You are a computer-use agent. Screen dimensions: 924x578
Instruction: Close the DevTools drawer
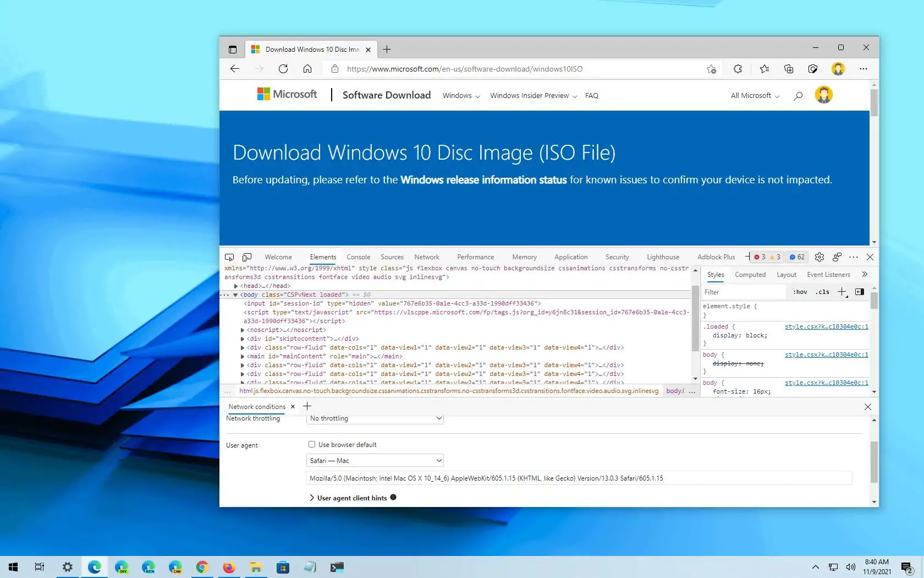[868, 407]
